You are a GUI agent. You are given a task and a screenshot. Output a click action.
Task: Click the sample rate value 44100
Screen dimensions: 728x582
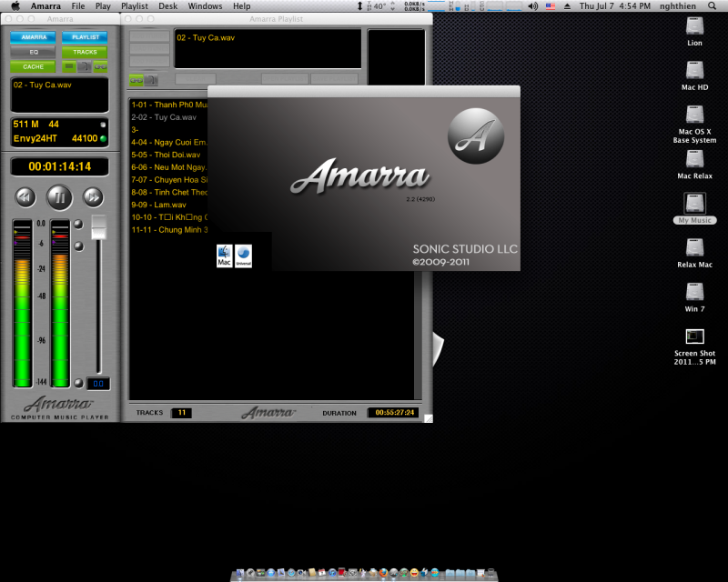pos(85,138)
